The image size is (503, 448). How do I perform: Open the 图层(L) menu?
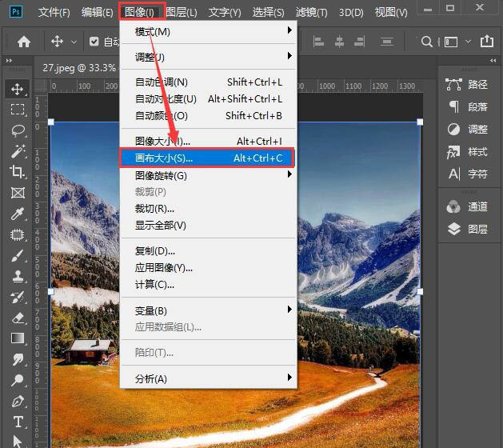coord(182,12)
